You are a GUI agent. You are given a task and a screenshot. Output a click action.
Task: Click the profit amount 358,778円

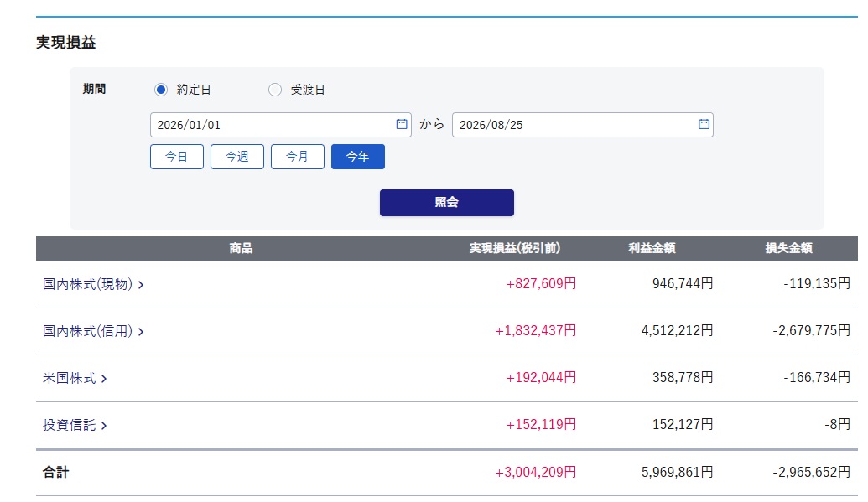pos(683,378)
